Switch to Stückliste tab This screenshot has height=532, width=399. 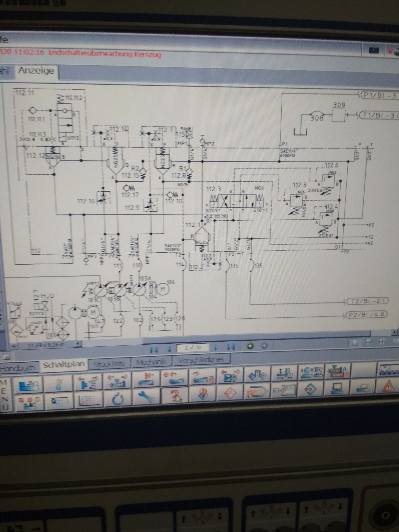point(109,364)
